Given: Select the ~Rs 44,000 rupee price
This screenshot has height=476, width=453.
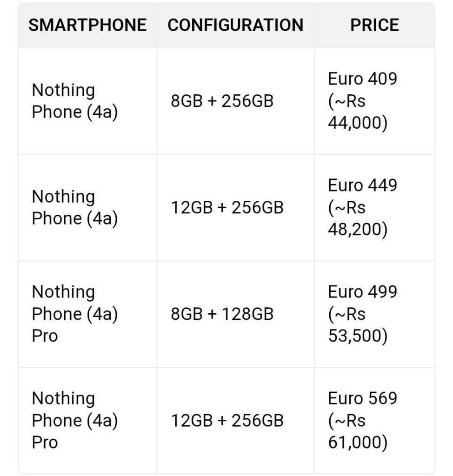Looking at the screenshot, I should (x=357, y=113).
